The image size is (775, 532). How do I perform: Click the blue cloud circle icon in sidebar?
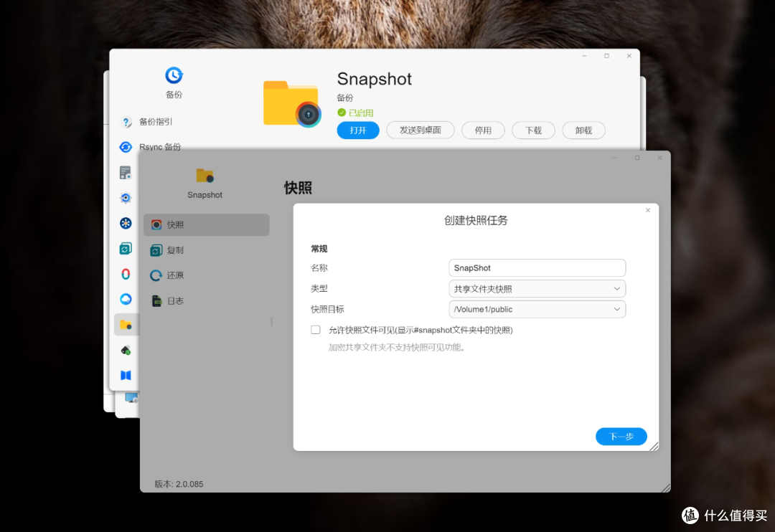click(x=126, y=299)
